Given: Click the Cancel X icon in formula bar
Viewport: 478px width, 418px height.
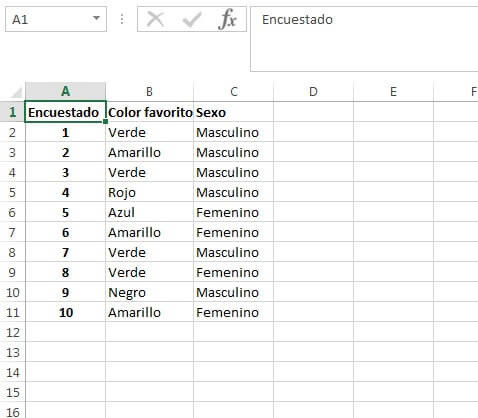Looking at the screenshot, I should pos(155,19).
